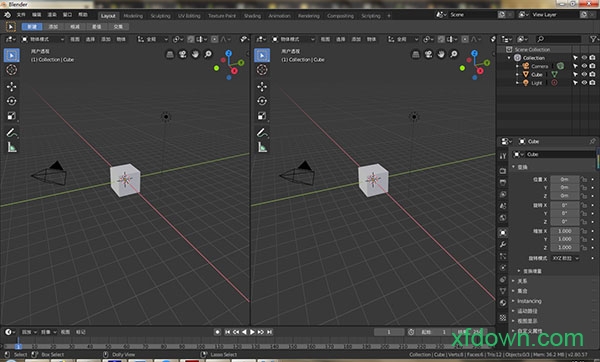
Task: Click the Location X 0m value field
Action: point(565,179)
